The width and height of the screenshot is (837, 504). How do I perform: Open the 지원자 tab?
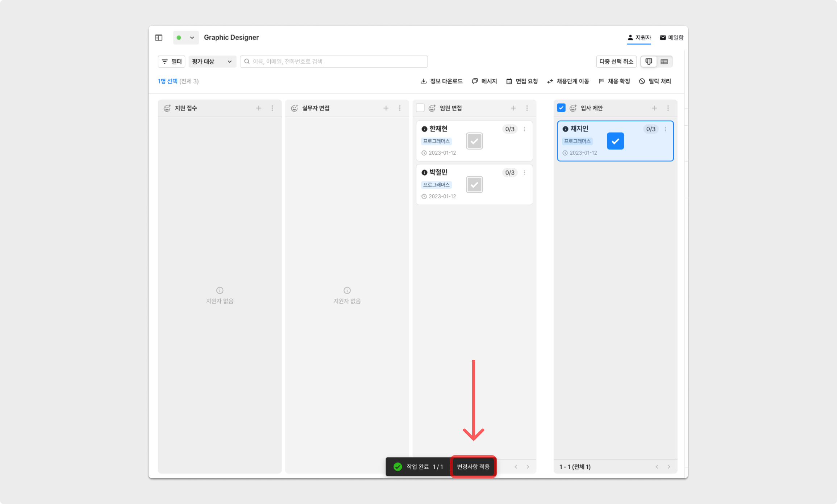pyautogui.click(x=639, y=38)
